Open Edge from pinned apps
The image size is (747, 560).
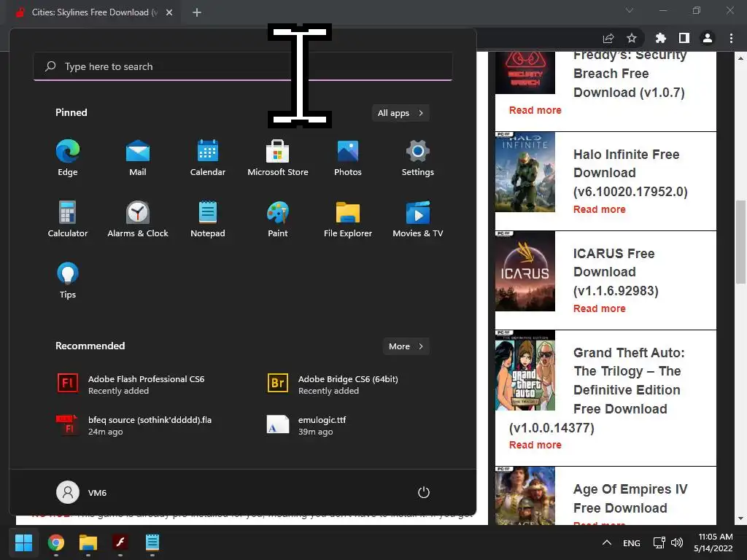click(68, 158)
